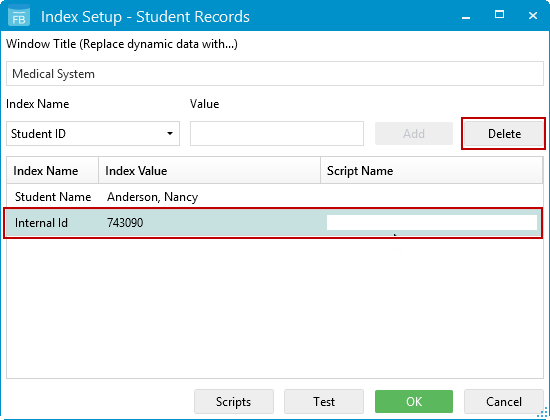Click the empty Script Name cell for Internal Id
The height and width of the screenshot is (420, 550).
(432, 223)
